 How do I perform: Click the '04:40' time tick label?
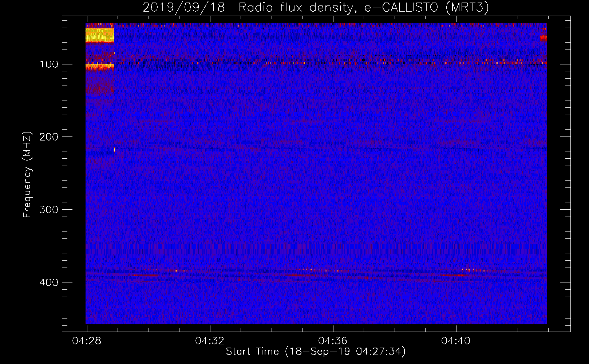[456, 341]
